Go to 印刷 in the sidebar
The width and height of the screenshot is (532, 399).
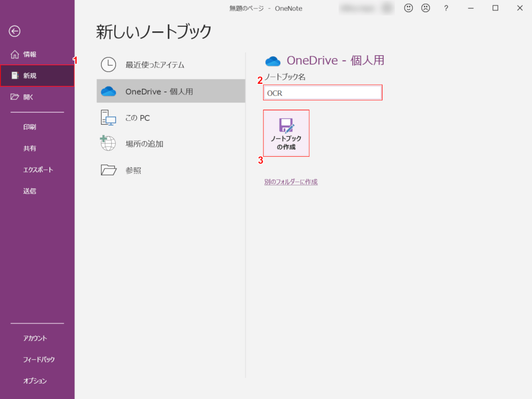click(30, 127)
